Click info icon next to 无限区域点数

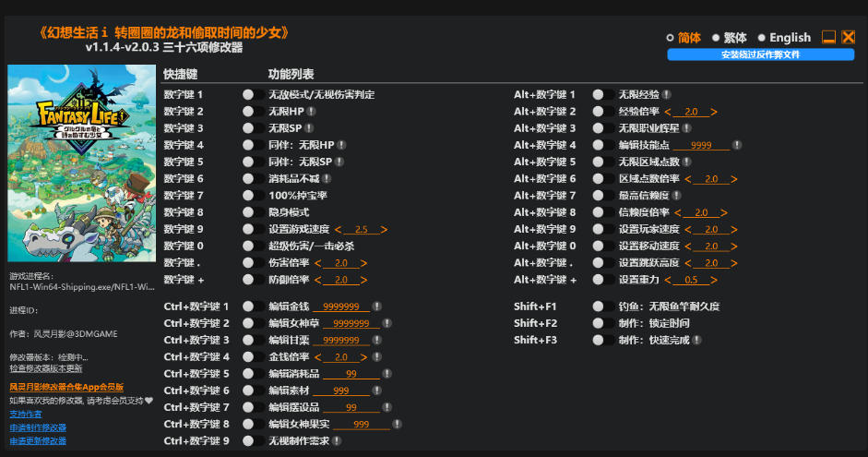click(686, 162)
